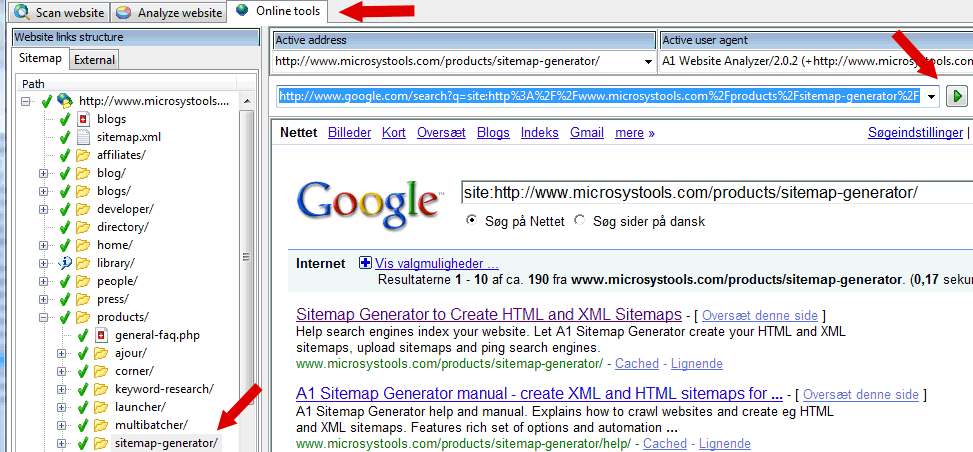Image resolution: width=973 pixels, height=452 pixels.
Task: Click the Google logo
Action: tap(369, 205)
